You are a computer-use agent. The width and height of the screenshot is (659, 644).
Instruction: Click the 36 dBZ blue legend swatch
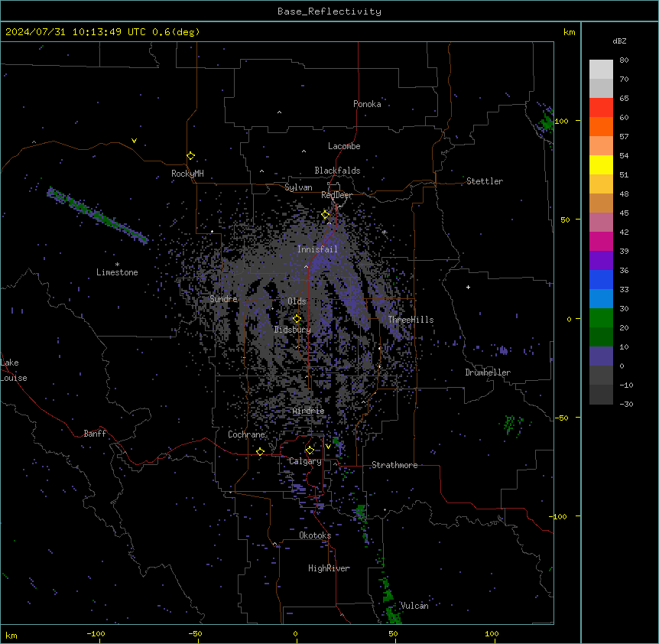coord(601,279)
